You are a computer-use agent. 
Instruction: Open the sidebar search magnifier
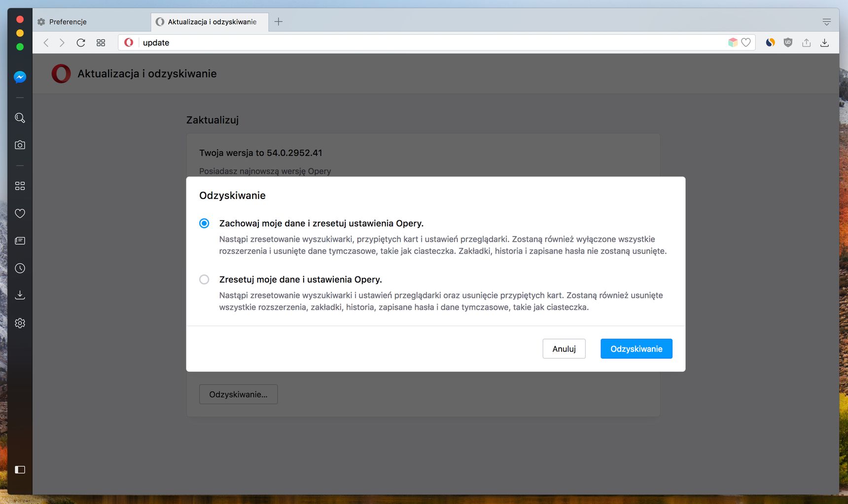tap(20, 118)
